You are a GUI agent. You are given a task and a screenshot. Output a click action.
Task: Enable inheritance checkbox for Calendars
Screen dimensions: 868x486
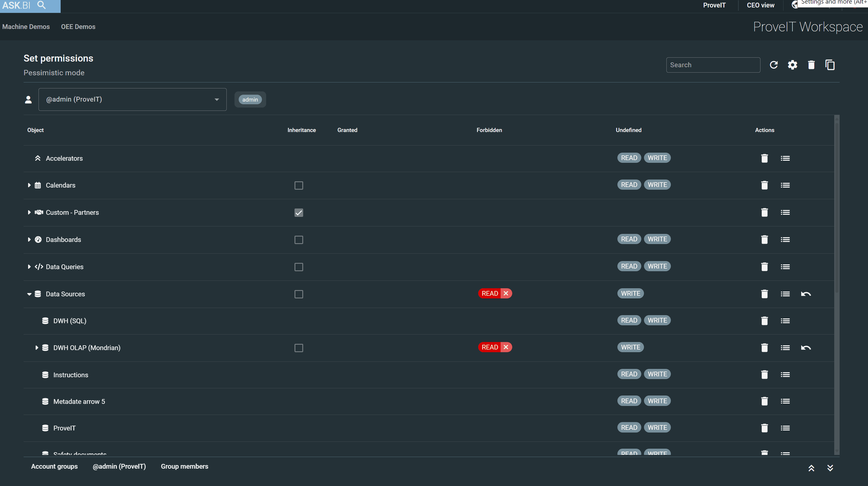(299, 185)
